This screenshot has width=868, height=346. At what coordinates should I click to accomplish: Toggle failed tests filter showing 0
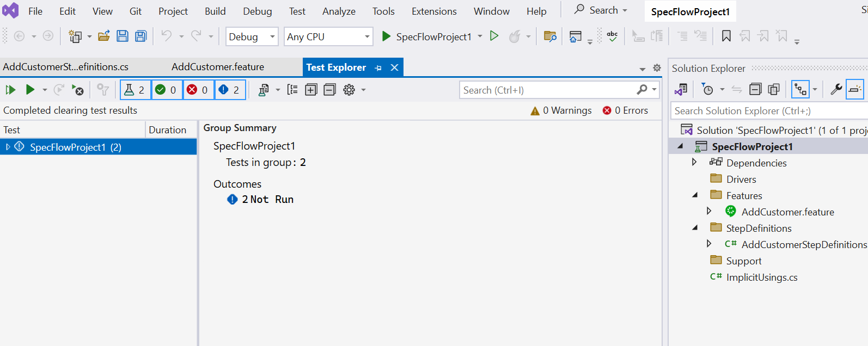pyautogui.click(x=198, y=90)
